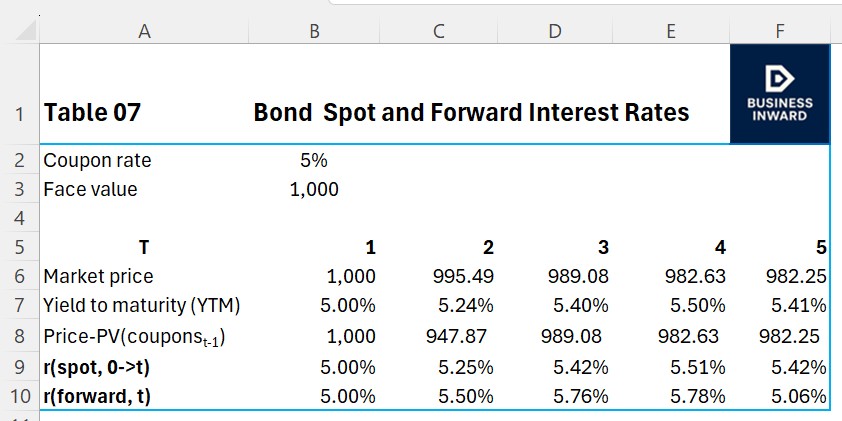Select column F header

click(x=780, y=31)
